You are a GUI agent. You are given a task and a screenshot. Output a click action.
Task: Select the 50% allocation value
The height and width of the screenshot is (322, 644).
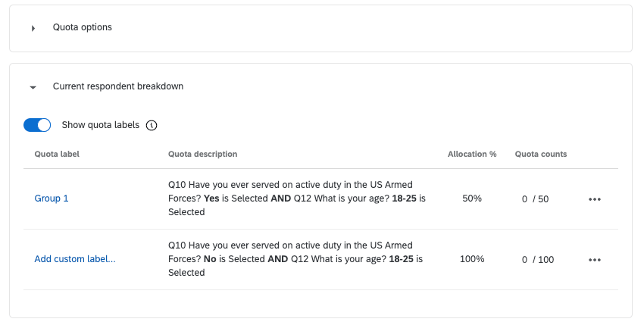[471, 199]
